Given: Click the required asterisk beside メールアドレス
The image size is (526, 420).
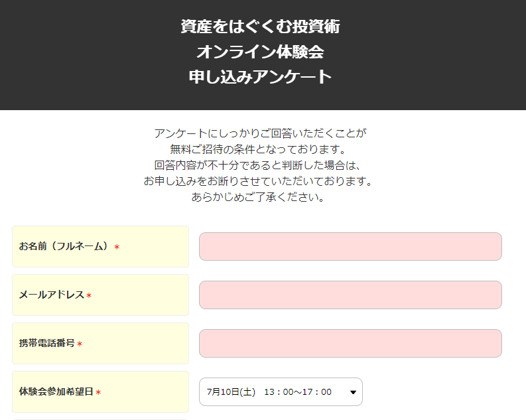Looking at the screenshot, I should click(x=89, y=295).
